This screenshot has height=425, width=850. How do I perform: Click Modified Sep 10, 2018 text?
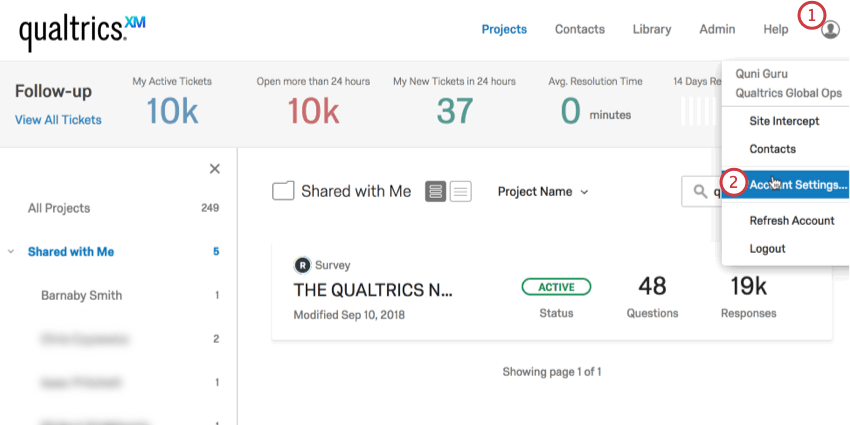pos(349,315)
